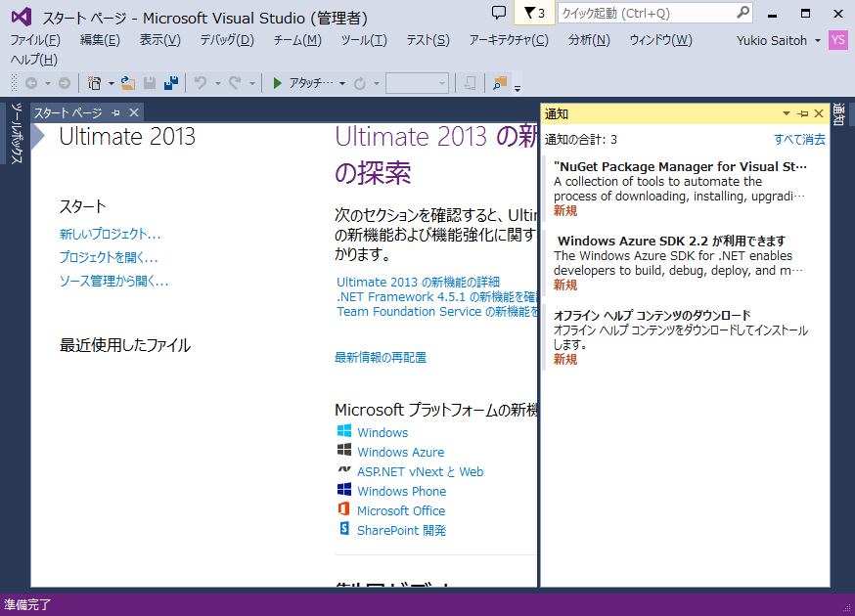855x616 pixels.
Task: Click the Open File folder icon
Action: 127,84
